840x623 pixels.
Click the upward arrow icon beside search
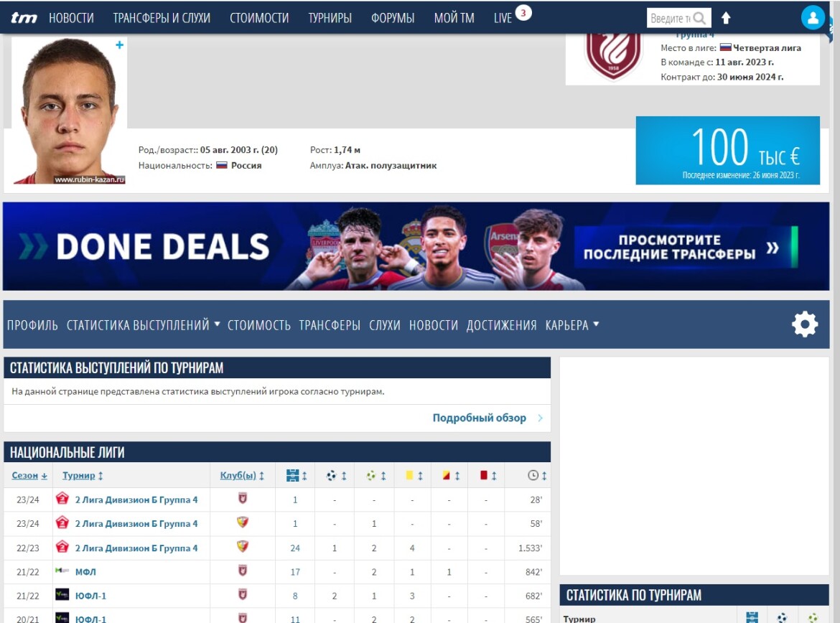726,18
